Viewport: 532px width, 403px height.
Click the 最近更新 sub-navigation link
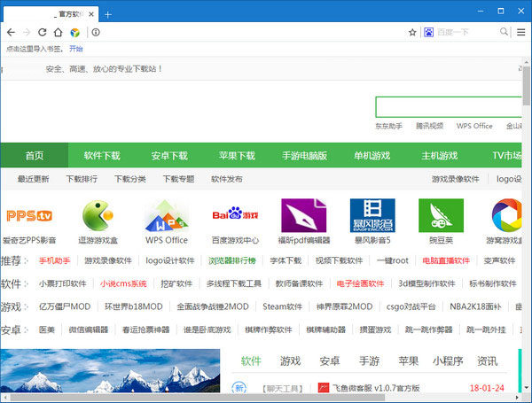pos(34,179)
